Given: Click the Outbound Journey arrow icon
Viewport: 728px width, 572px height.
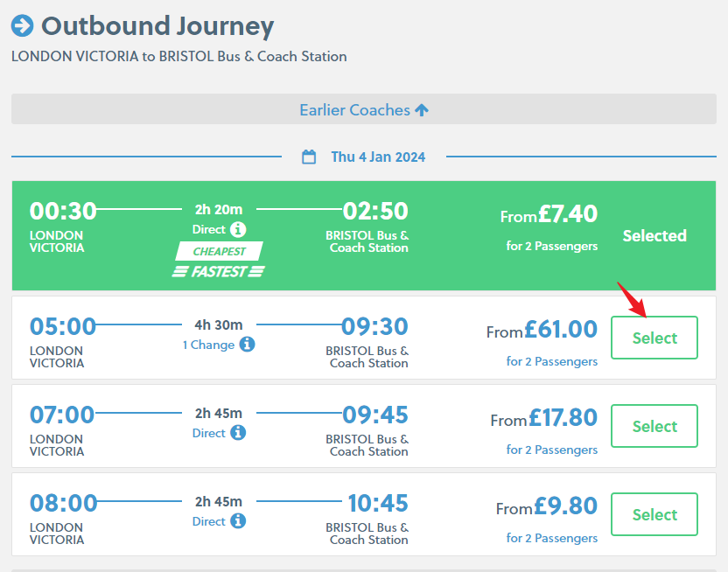Looking at the screenshot, I should coord(23,26).
